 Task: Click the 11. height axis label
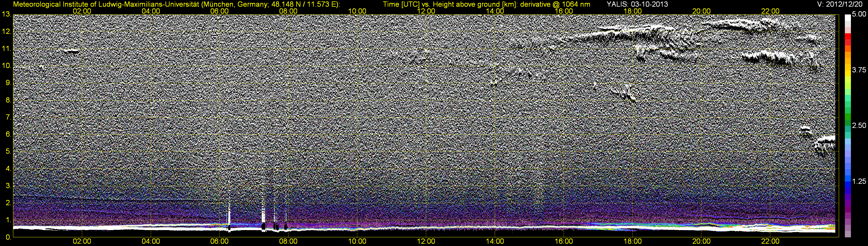tap(6, 49)
